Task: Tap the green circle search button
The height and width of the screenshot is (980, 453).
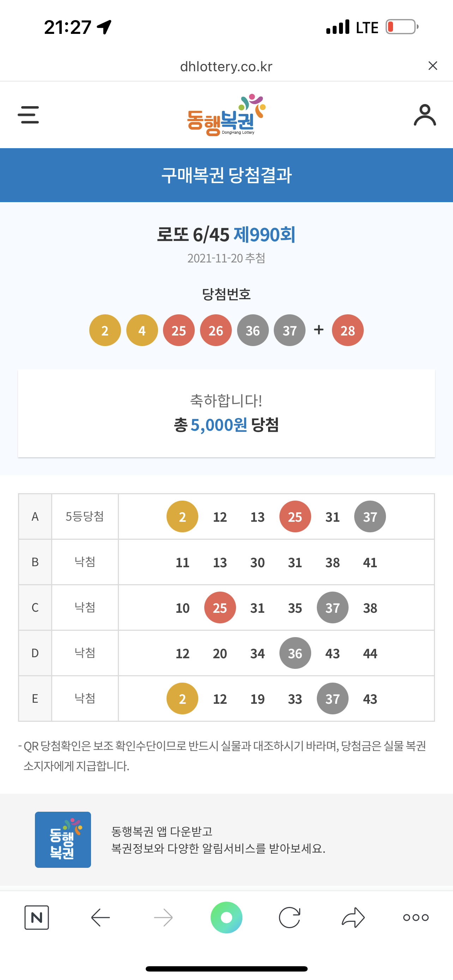Action: (x=226, y=917)
